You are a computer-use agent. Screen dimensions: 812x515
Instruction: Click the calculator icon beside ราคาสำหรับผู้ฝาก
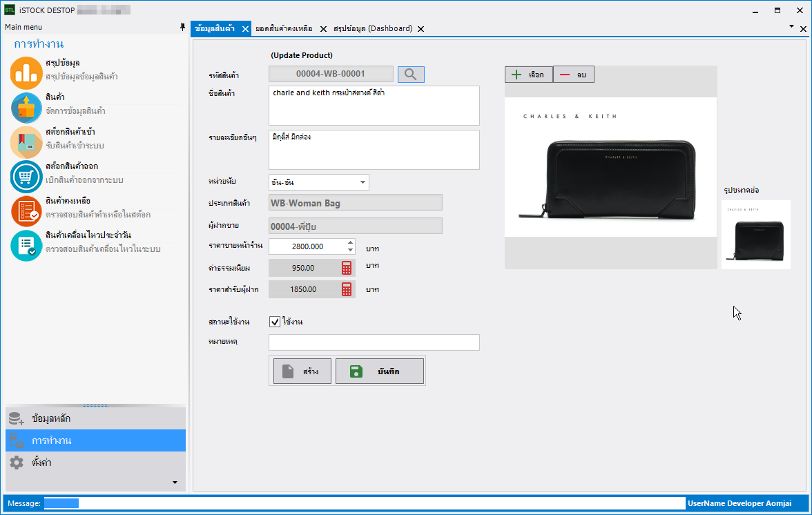(347, 289)
